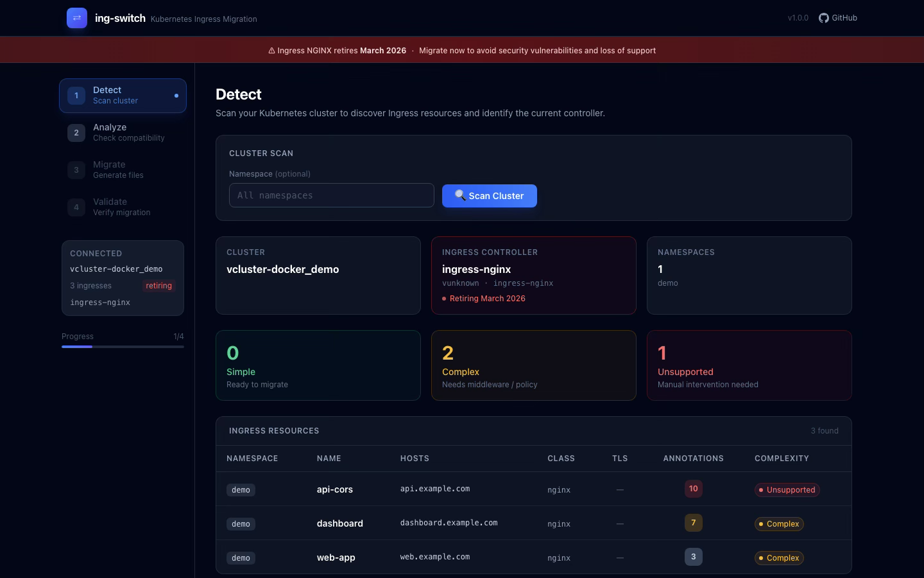Image resolution: width=924 pixels, height=578 pixels.
Task: Click the migration progress bar
Action: pos(123,347)
